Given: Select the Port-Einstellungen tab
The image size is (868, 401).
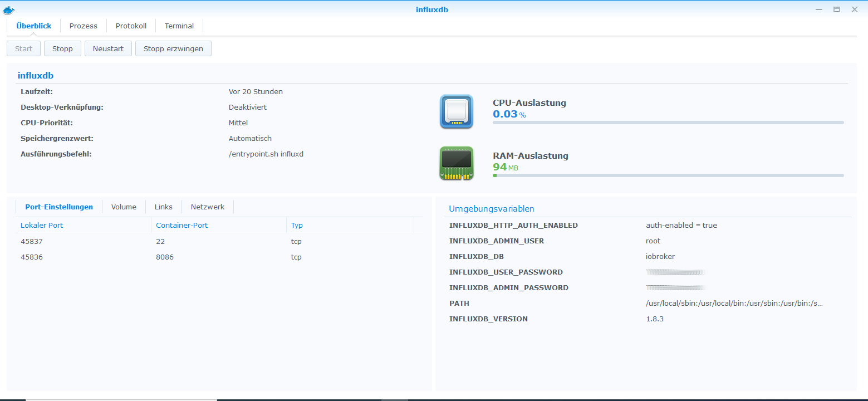Looking at the screenshot, I should pos(59,207).
